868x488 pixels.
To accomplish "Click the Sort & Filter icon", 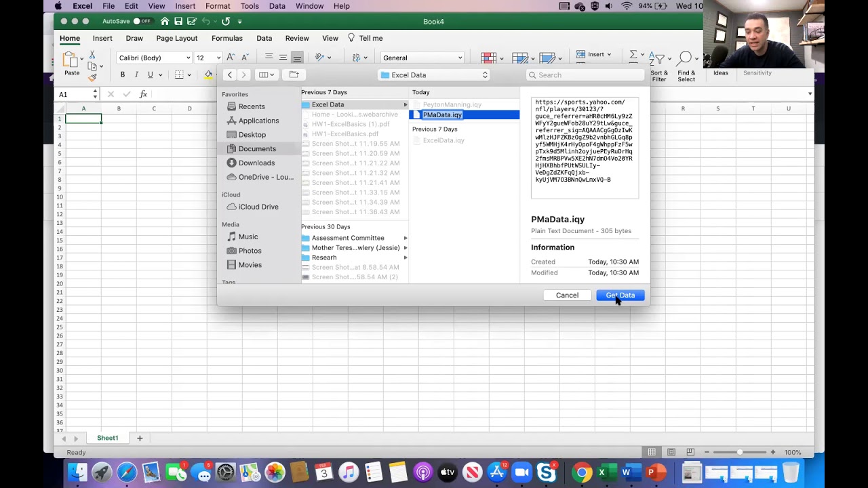I will coord(656,59).
